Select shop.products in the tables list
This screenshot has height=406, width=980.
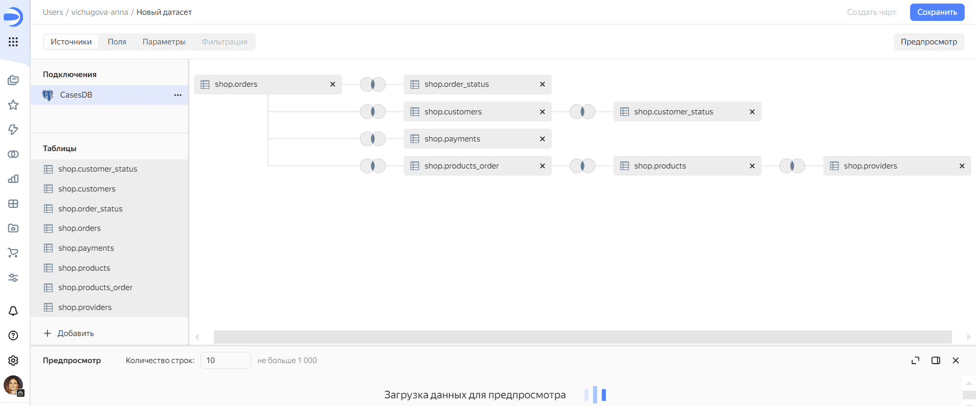tap(109, 268)
